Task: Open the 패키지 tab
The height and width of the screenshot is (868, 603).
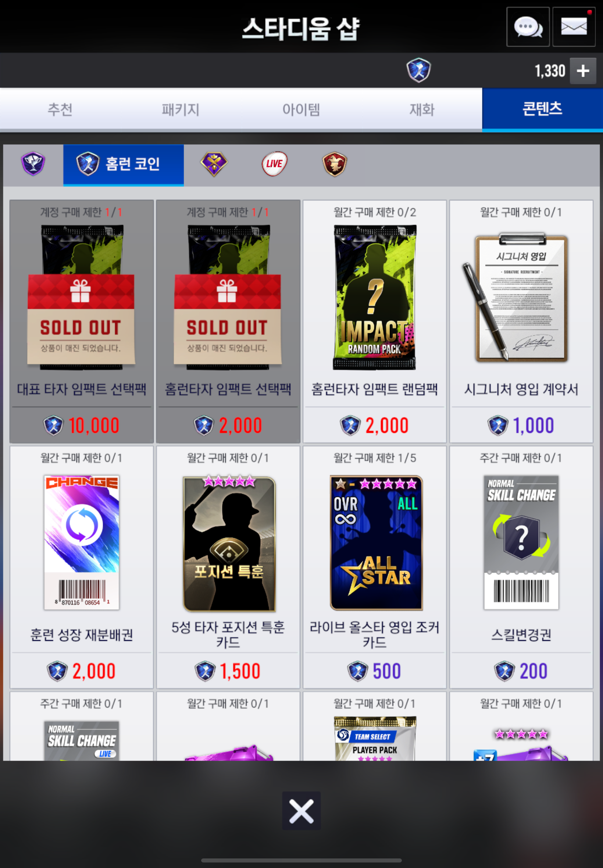Action: pyautogui.click(x=181, y=110)
